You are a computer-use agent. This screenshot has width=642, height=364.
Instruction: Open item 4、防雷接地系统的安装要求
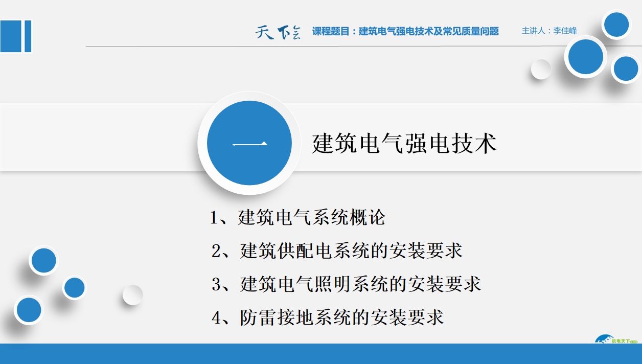point(328,317)
